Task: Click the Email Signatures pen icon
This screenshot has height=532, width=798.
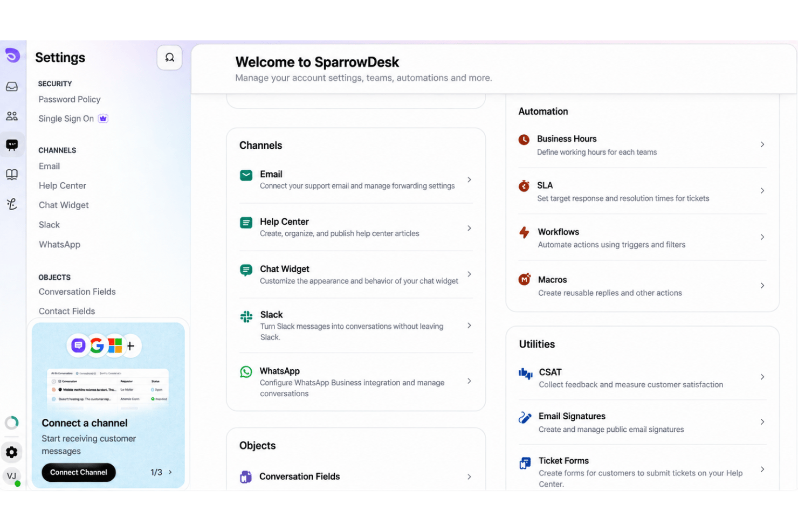Action: (525, 417)
